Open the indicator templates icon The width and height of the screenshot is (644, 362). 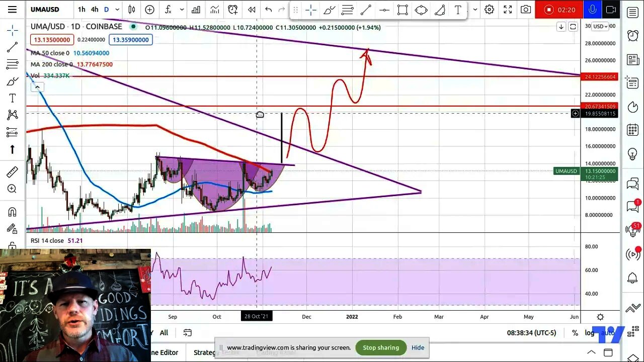[214, 9]
